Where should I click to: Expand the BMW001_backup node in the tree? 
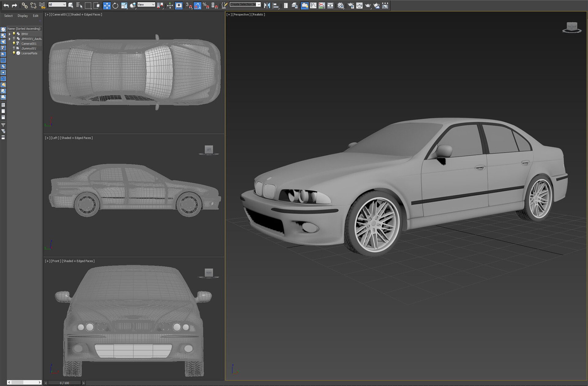click(x=9, y=39)
